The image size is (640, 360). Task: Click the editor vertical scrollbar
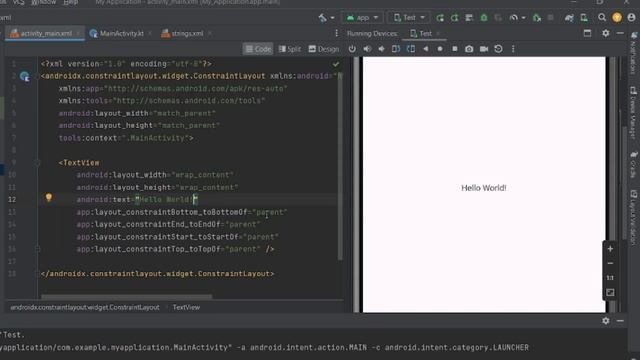coord(340,165)
